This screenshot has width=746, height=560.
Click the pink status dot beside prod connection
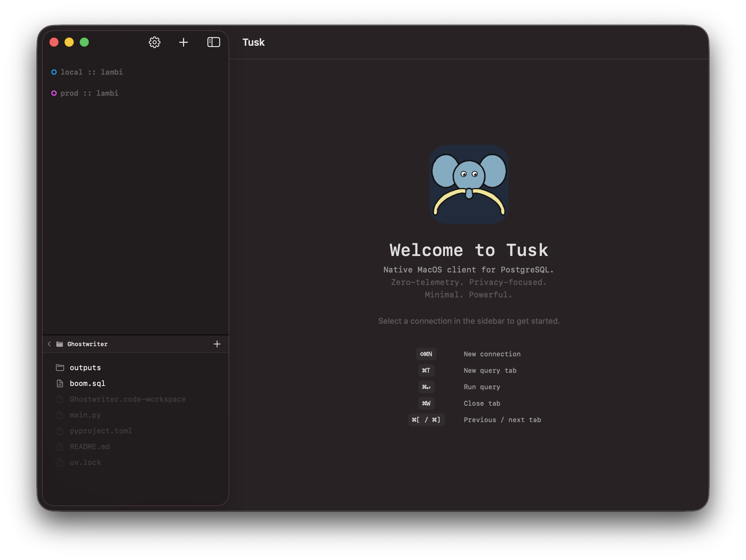coord(54,93)
